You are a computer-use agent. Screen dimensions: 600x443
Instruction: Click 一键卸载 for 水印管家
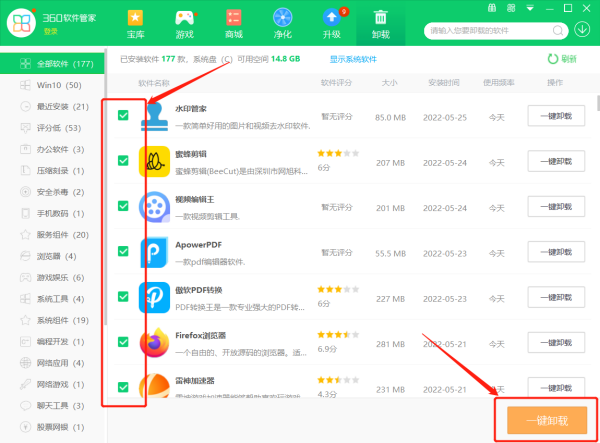click(556, 116)
